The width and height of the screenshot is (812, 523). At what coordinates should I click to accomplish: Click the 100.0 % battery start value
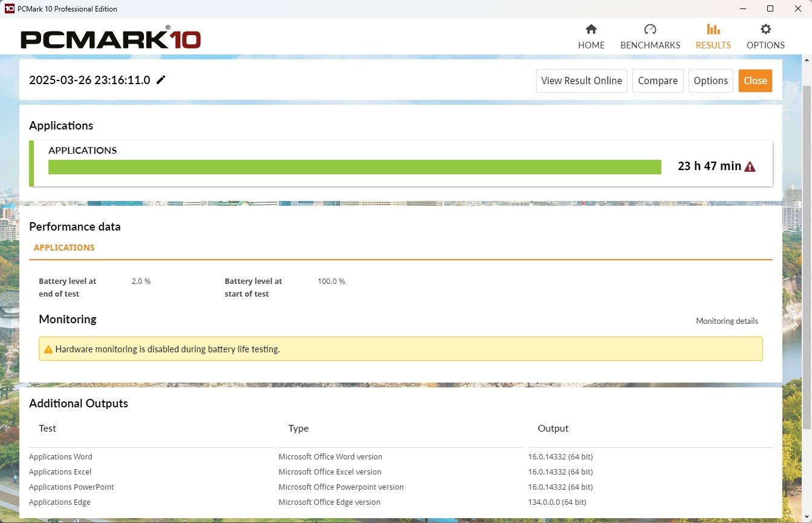click(x=331, y=281)
